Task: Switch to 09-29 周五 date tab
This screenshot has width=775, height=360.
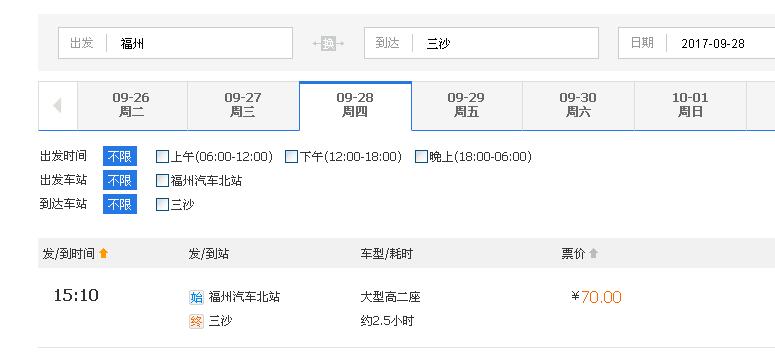Action: pos(467,105)
